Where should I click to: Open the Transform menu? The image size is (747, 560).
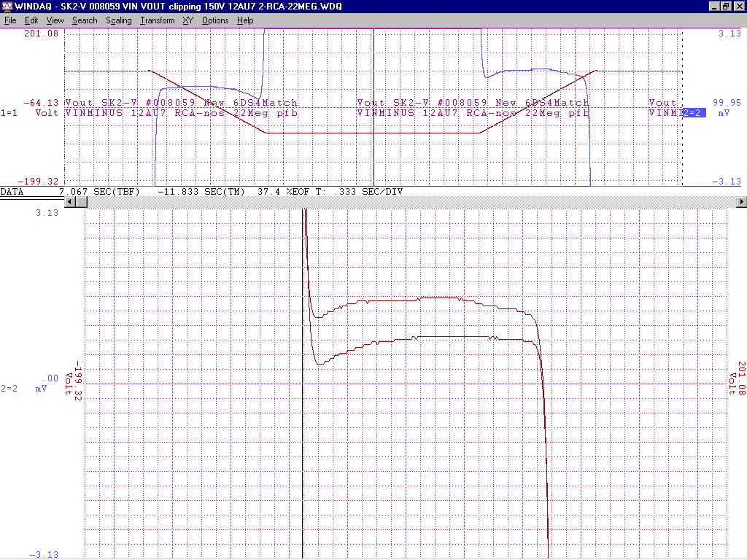point(158,20)
